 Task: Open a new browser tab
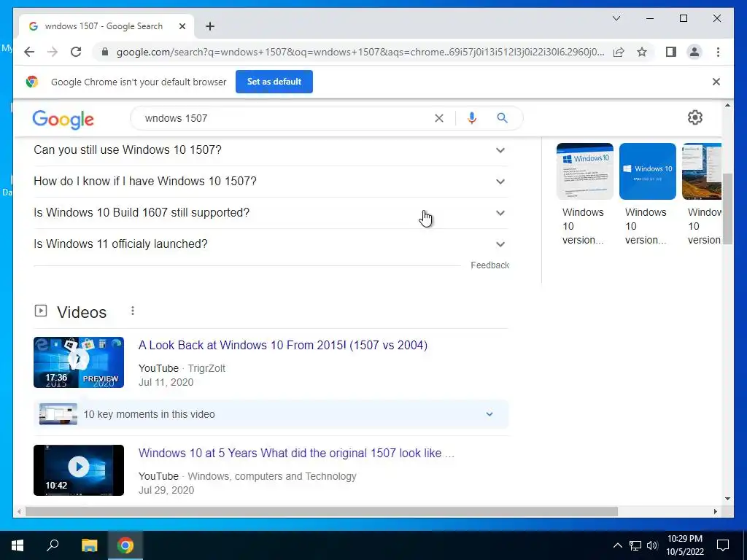point(210,26)
